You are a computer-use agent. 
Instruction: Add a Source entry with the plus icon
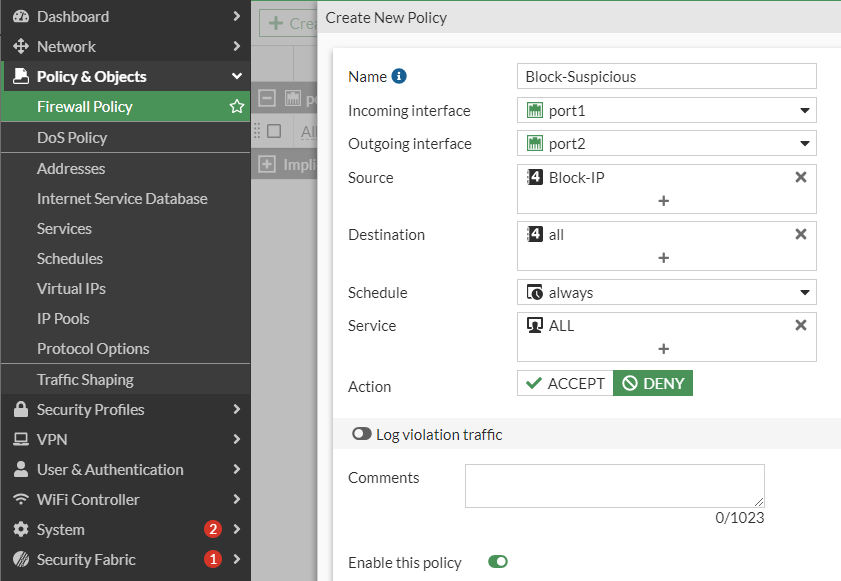(x=663, y=201)
